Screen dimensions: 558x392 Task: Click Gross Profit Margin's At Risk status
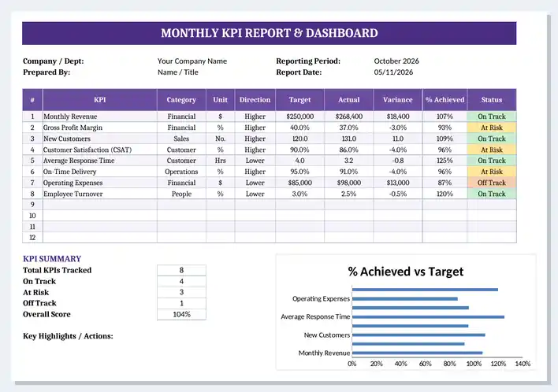492,128
